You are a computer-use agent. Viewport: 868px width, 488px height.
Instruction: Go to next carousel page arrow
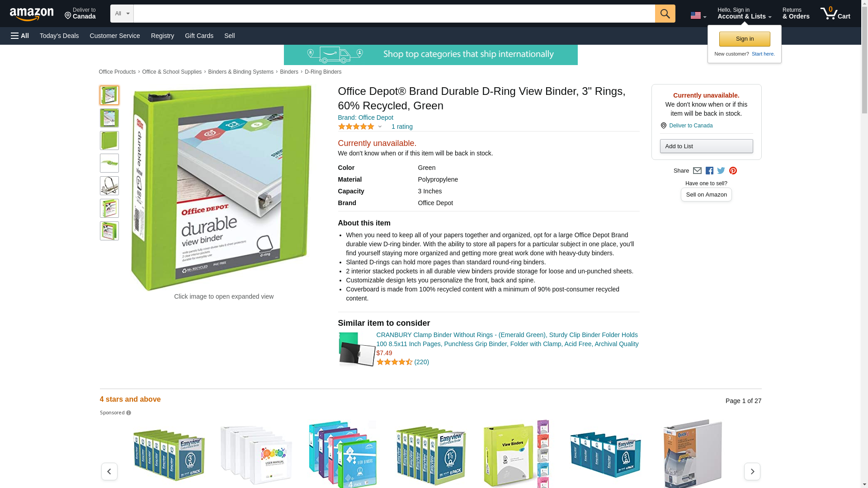752,471
